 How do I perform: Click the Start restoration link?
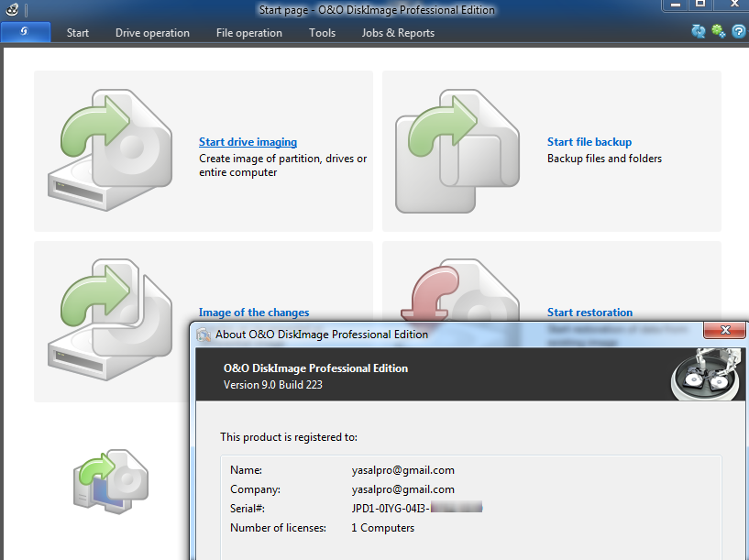(x=589, y=313)
